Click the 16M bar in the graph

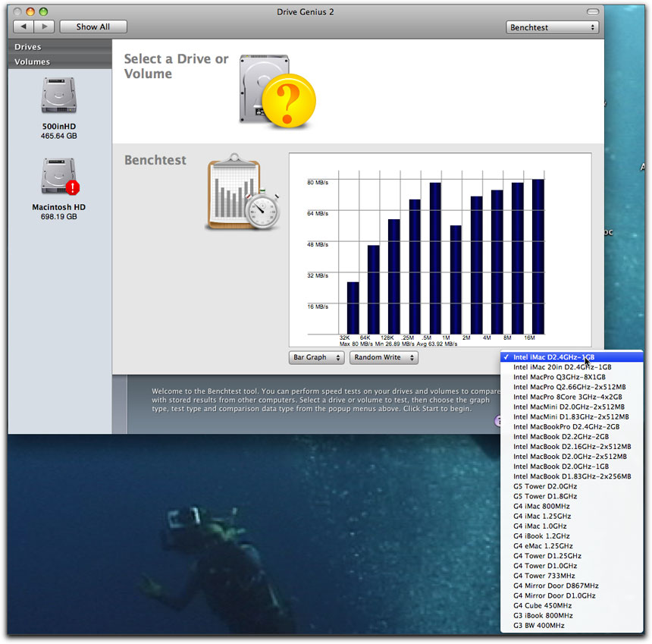(538, 256)
